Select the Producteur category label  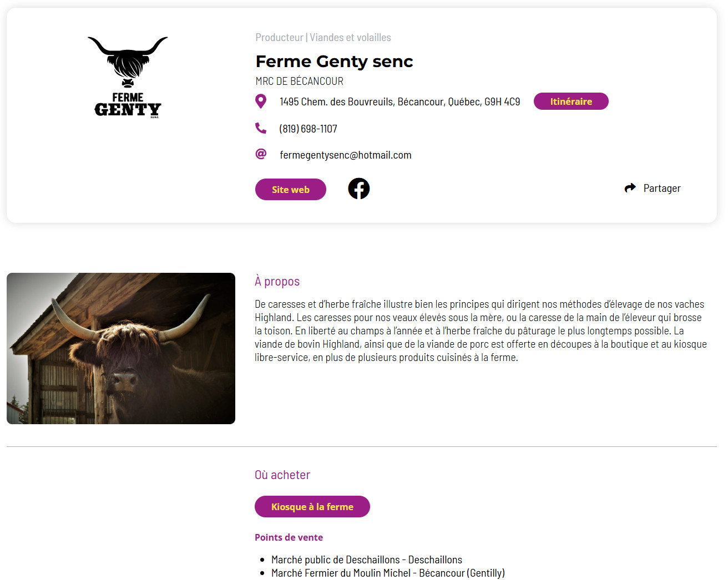pos(279,38)
